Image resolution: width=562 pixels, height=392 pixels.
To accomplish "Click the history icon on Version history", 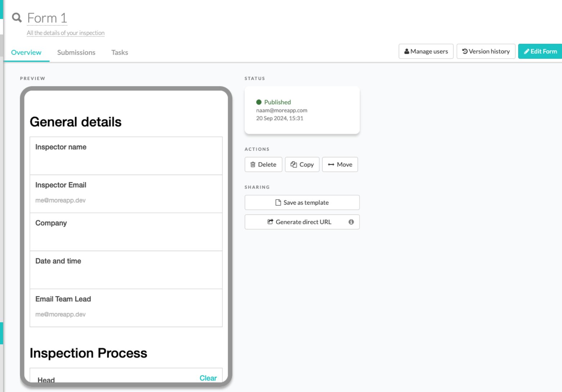I will (464, 51).
